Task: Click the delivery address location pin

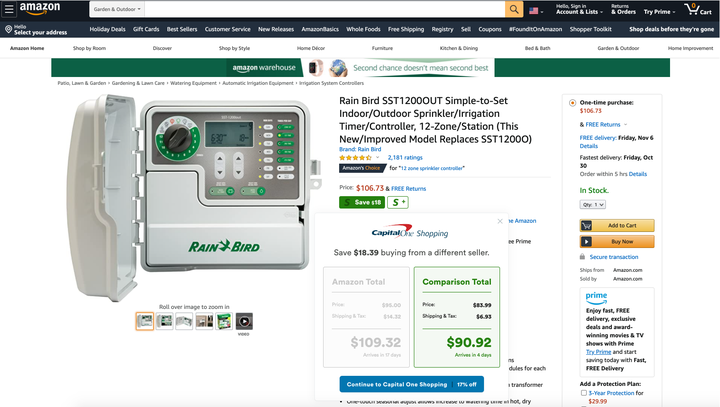Action: tap(7, 30)
